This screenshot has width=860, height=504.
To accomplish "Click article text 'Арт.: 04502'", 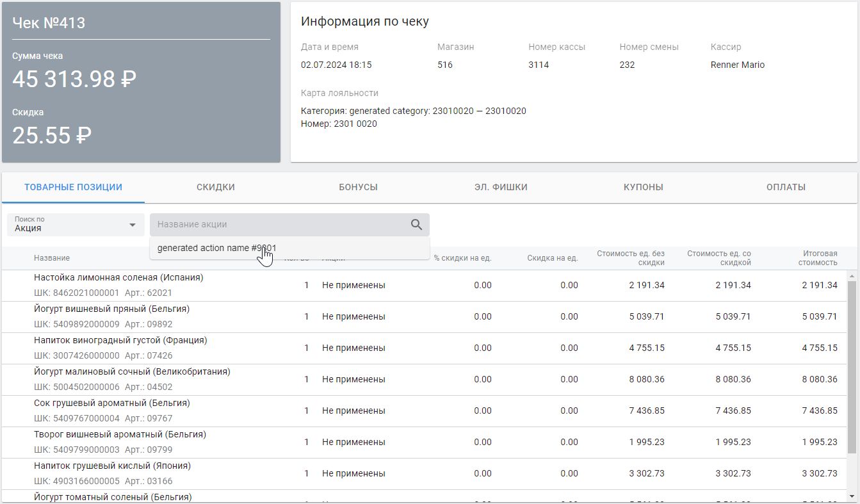I will [149, 387].
